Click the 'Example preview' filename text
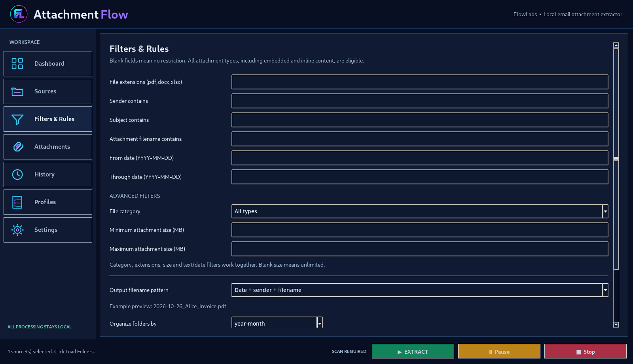The image size is (633, 364). 168,306
